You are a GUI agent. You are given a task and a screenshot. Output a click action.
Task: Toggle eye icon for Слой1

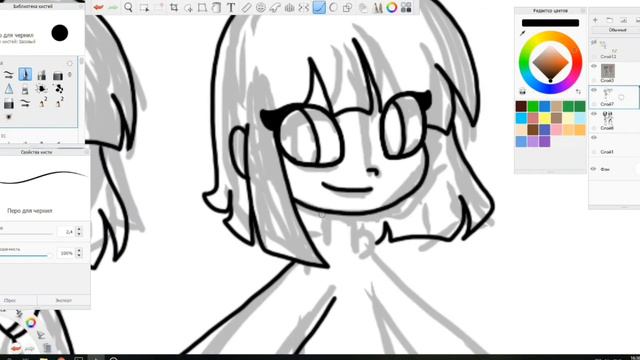click(x=594, y=138)
